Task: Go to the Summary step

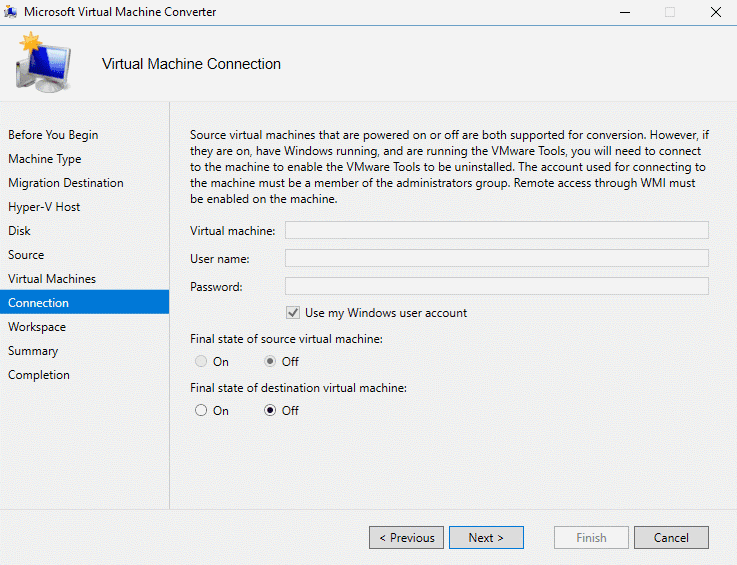Action: pyautogui.click(x=33, y=351)
